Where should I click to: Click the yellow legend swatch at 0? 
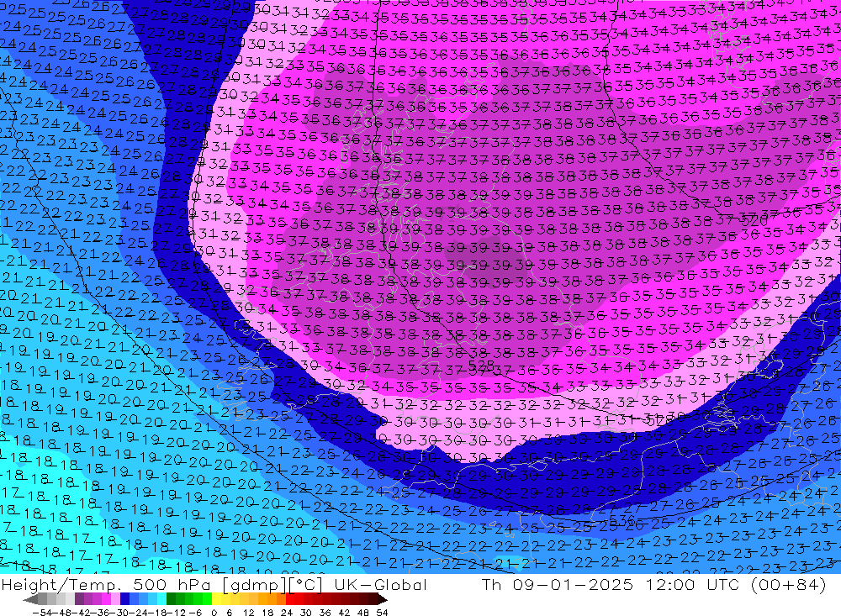217,598
